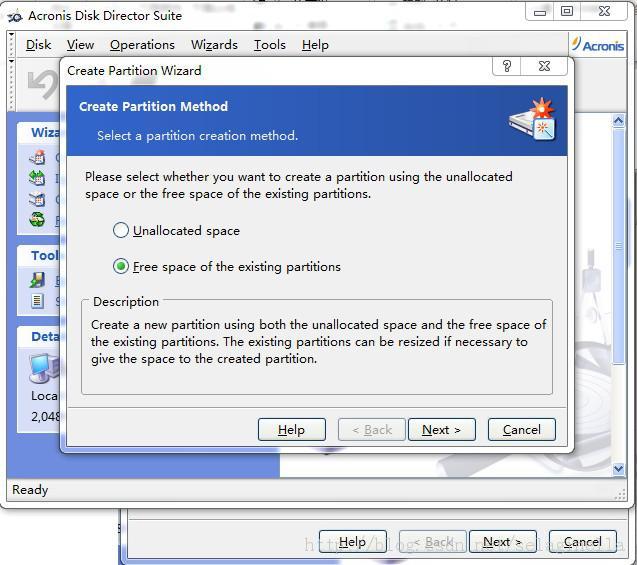Click the third Wizards sidebar icon
This screenshot has width=637, height=565.
coord(37,199)
